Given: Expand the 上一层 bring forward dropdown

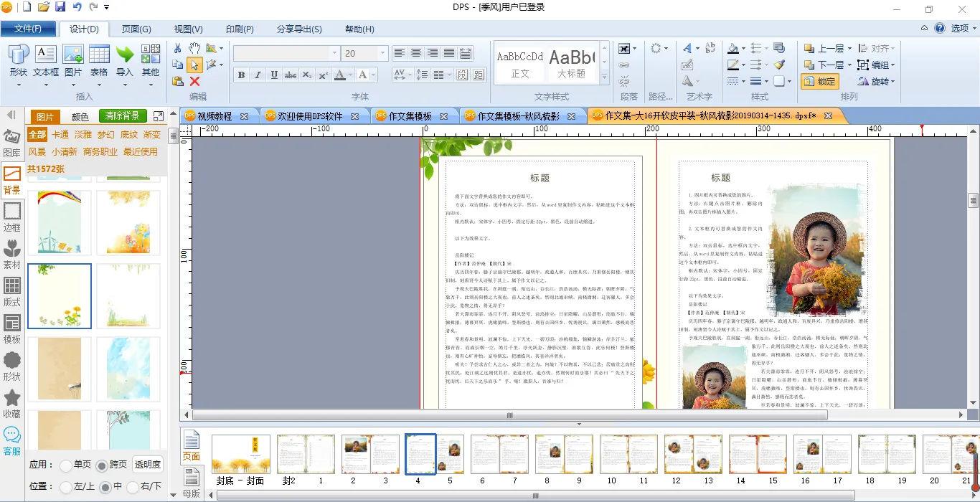Looking at the screenshot, I should [849, 49].
